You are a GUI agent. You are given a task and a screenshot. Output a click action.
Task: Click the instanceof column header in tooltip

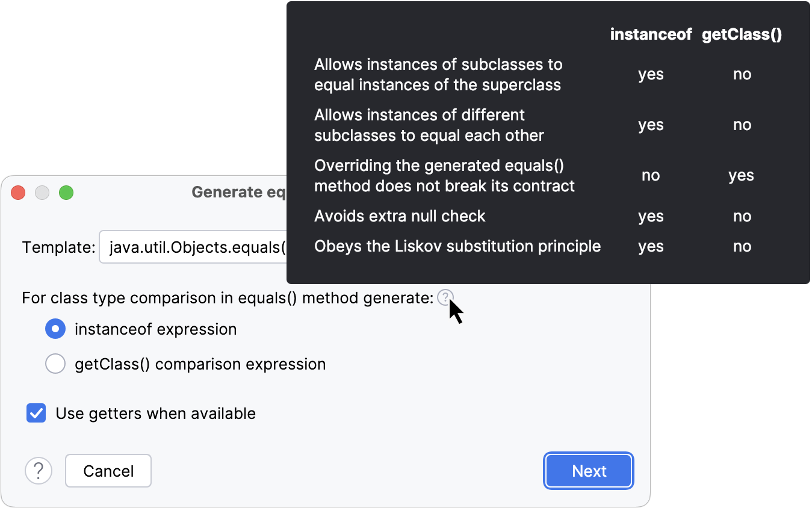coord(651,34)
